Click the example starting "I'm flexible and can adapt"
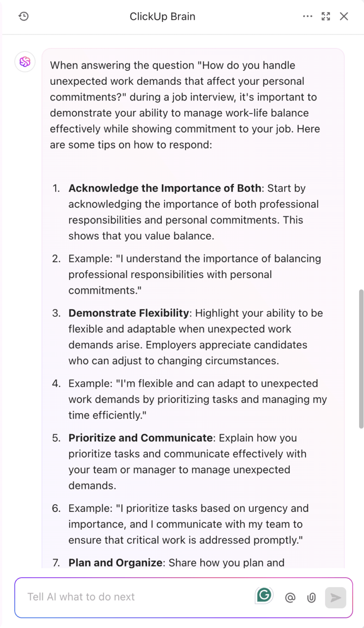Image resolution: width=364 pixels, height=628 pixels. (x=197, y=399)
